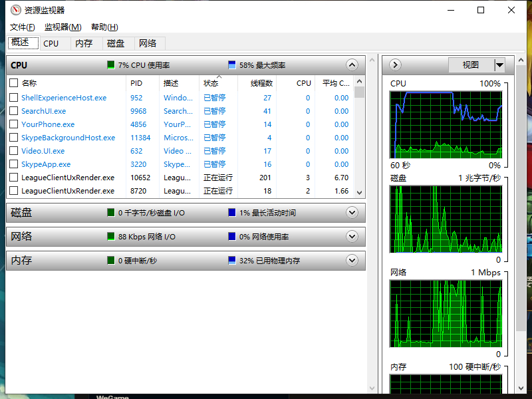Switch to the 概述 tab
The image size is (532, 399).
click(x=23, y=43)
